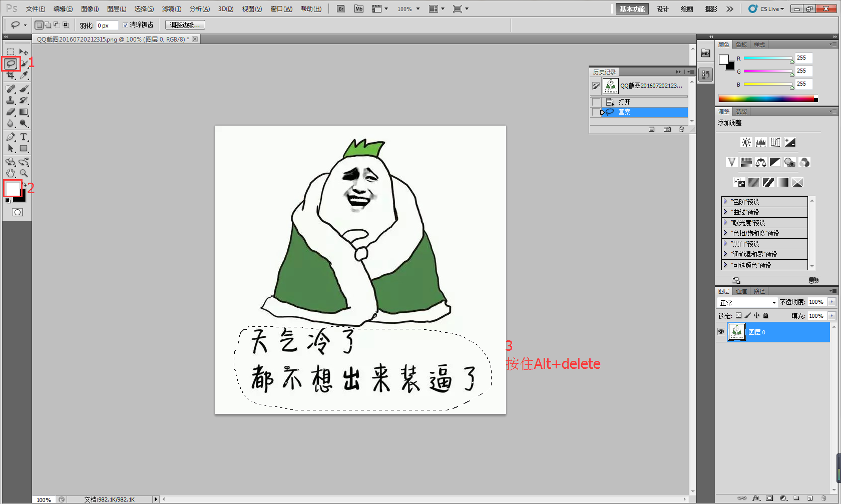The image size is (841, 504).
Task: Choose Subtract from selection mode
Action: point(57,25)
